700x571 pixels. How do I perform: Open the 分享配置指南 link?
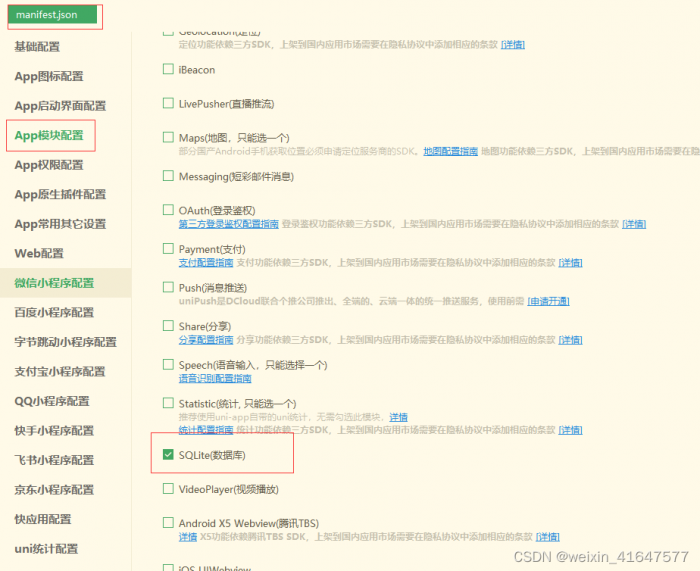[206, 340]
